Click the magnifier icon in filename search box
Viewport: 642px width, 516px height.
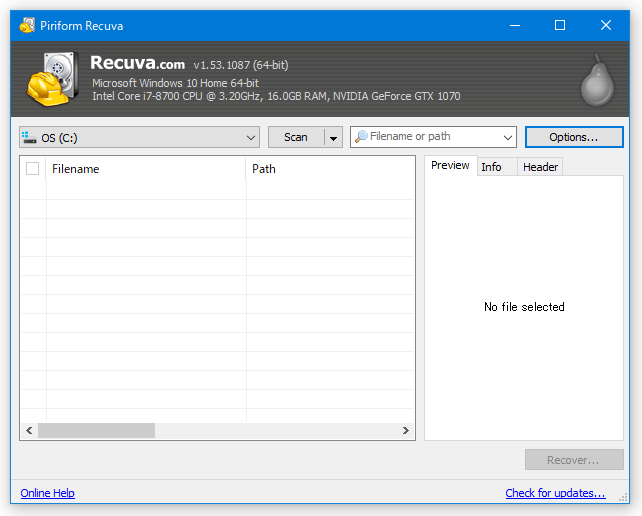tap(361, 136)
